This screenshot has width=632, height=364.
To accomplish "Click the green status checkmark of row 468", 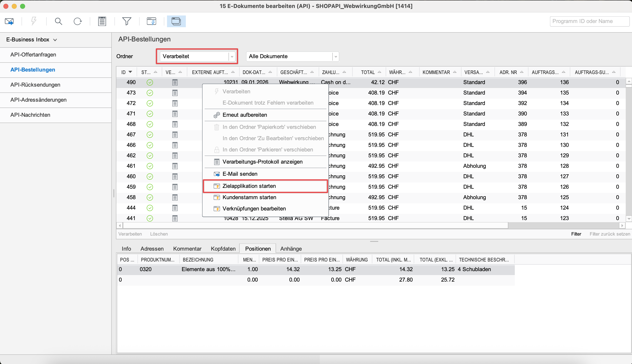I will [150, 124].
